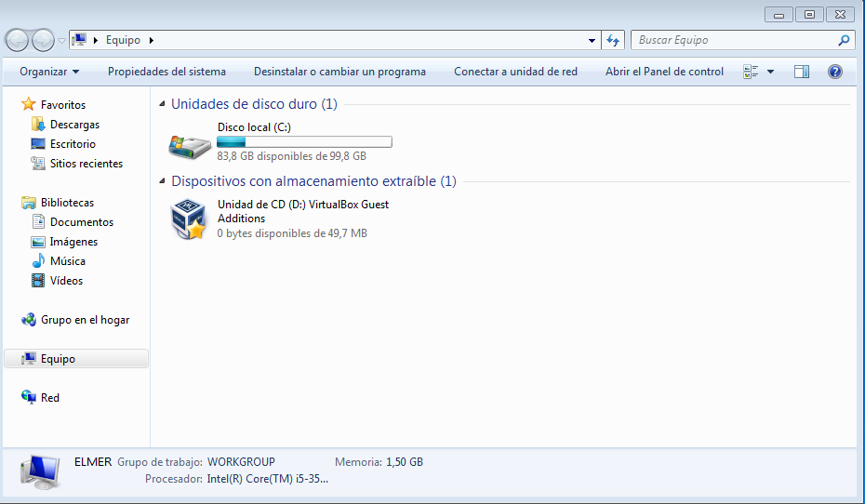Click Dispositivos con almacenamiento extraíble (1) header

click(x=313, y=181)
